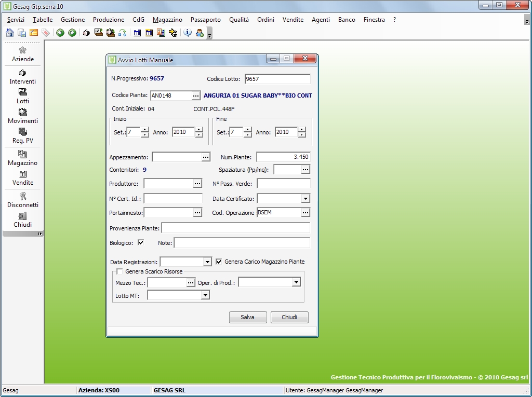Click the hand-over-tray toolbar icon
The height and width of the screenshot is (397, 532).
[x=110, y=33]
